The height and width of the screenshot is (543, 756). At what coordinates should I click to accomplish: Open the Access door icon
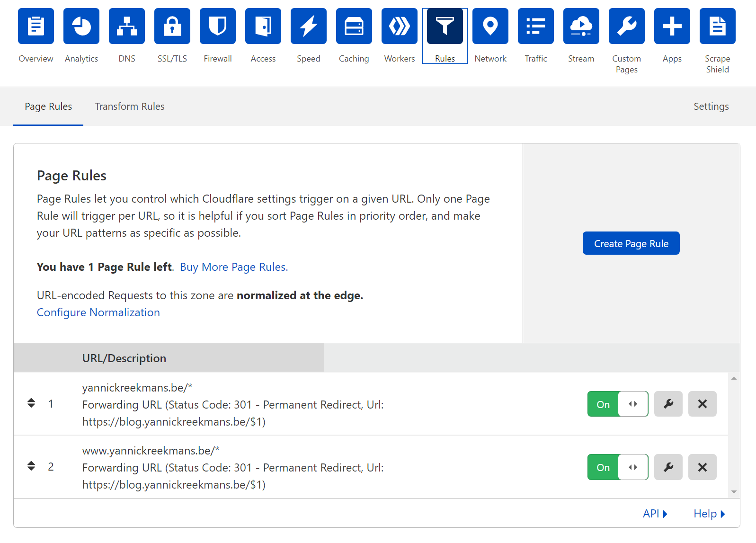pos(263,26)
